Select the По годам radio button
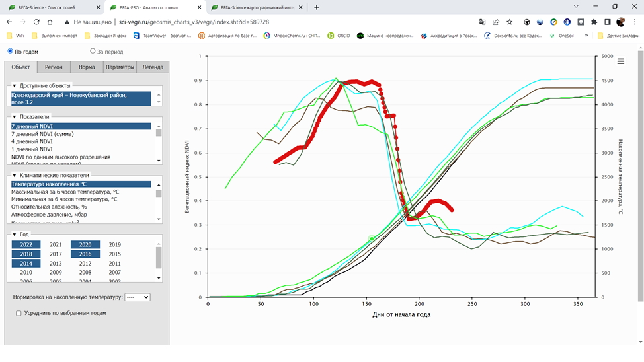 11,51
